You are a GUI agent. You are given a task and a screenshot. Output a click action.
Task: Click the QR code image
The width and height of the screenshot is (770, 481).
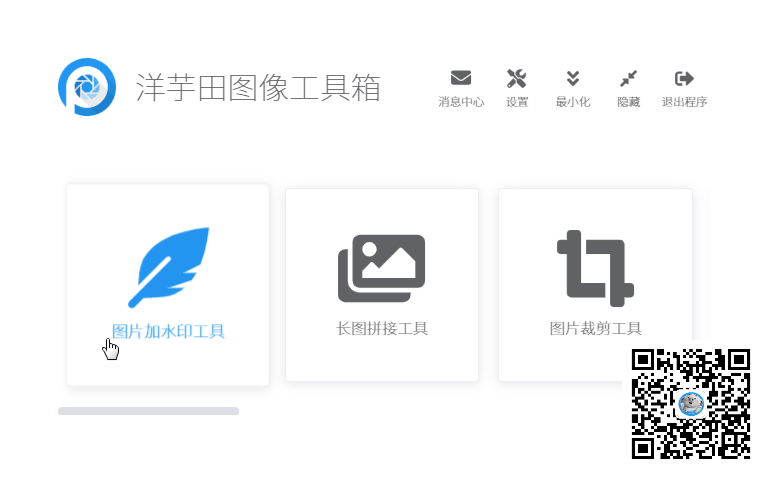690,404
